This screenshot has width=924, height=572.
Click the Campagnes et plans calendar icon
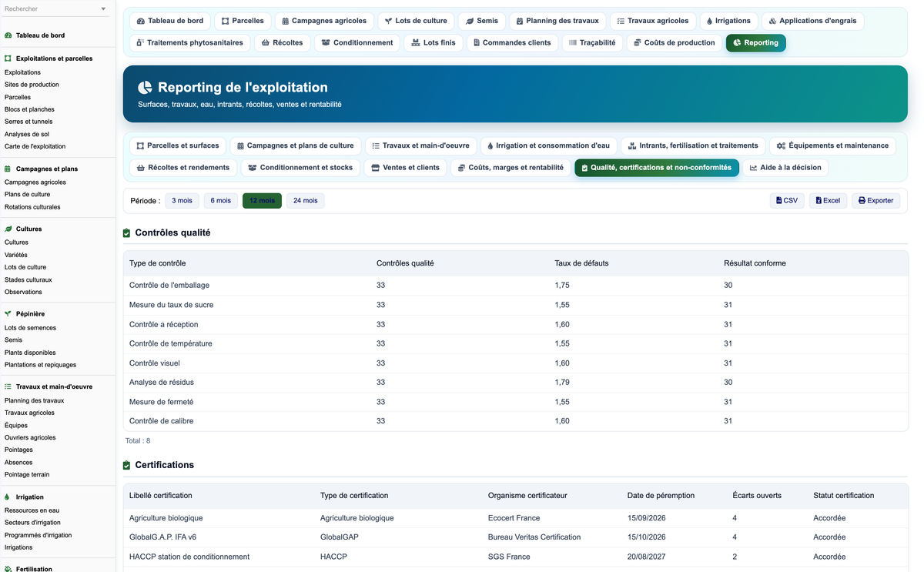click(8, 169)
